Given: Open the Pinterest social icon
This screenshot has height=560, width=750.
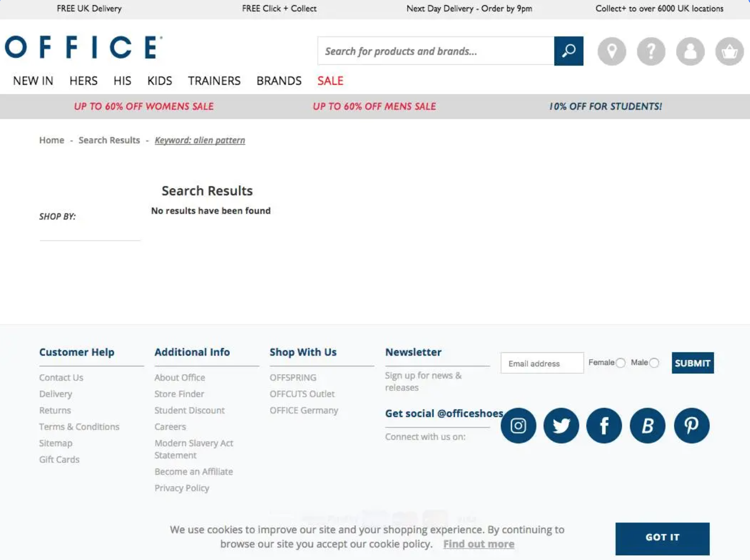Looking at the screenshot, I should tap(691, 426).
